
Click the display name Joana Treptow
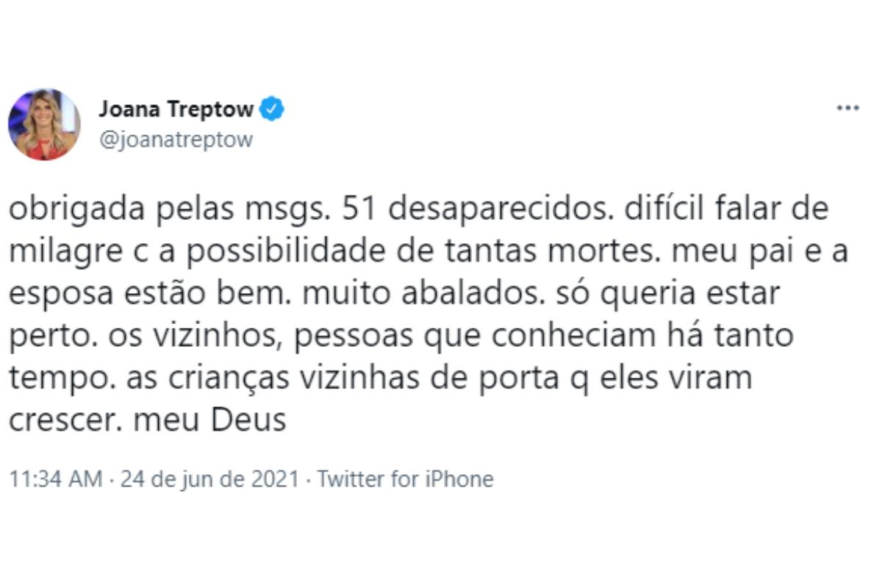coord(176,110)
